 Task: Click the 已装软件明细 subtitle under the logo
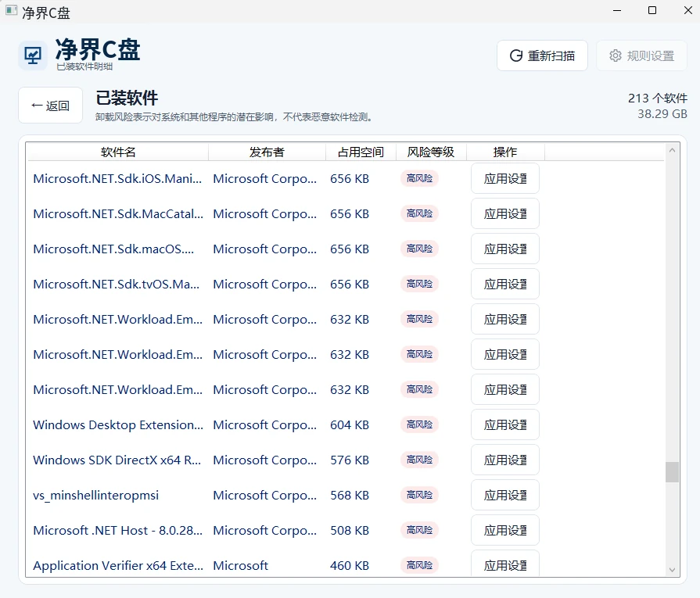(84, 66)
